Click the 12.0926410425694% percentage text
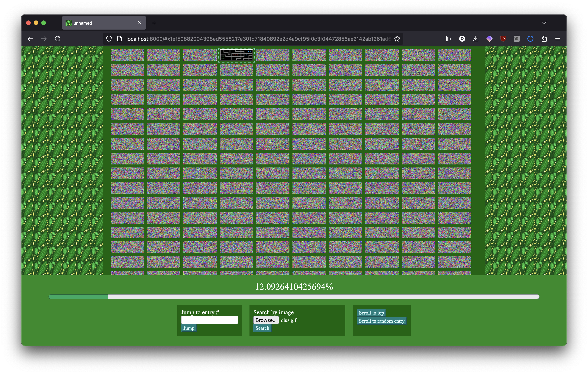This screenshot has width=588, height=374. 294,286
